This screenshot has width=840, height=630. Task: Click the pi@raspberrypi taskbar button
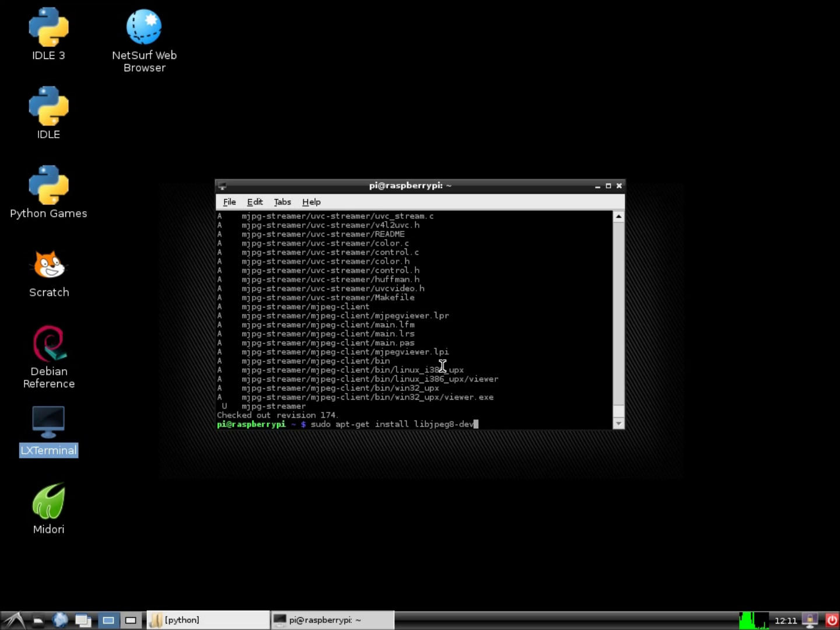[332, 620]
